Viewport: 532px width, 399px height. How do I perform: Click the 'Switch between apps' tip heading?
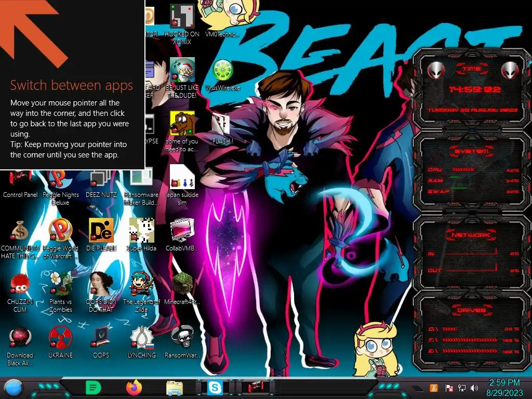[x=71, y=85]
